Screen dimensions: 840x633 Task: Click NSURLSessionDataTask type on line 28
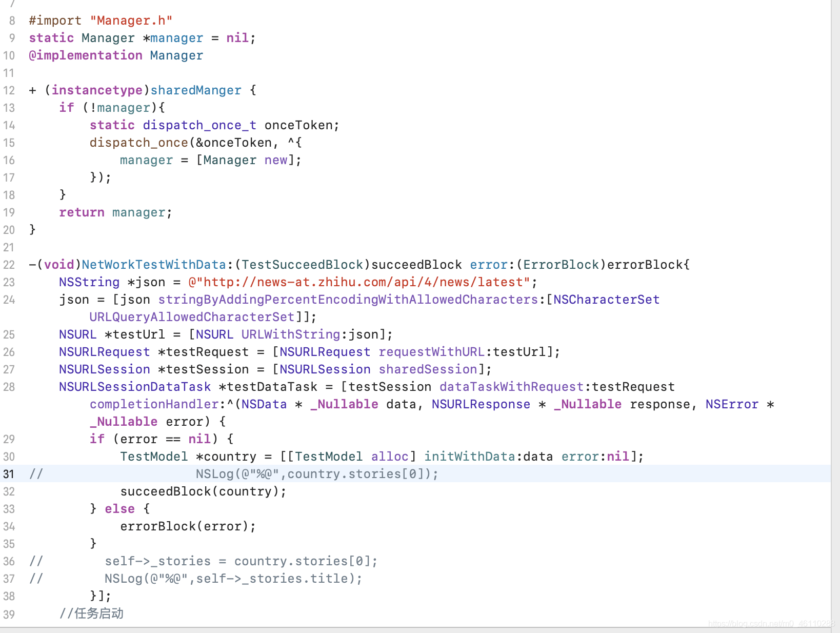pos(135,387)
